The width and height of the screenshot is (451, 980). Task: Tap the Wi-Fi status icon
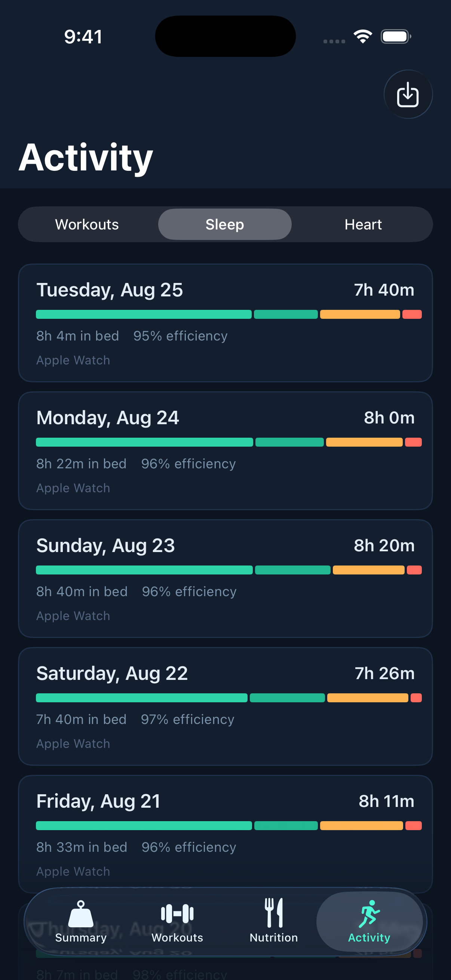pos(363,37)
